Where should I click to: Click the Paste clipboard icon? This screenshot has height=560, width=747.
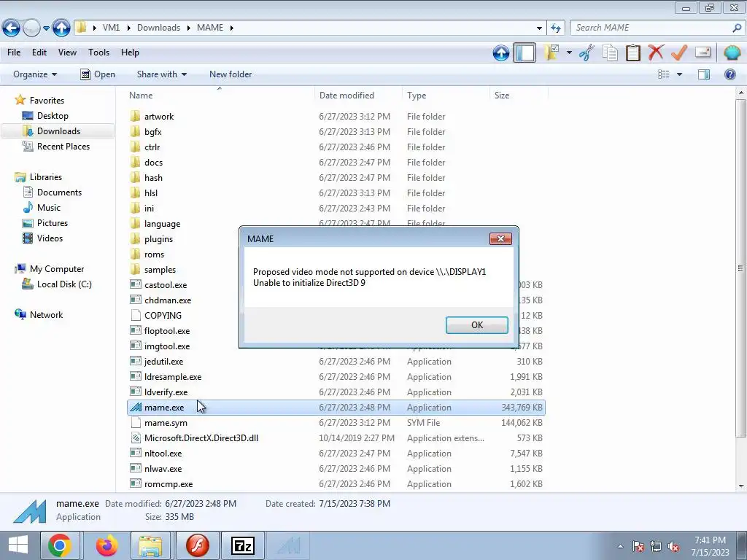point(632,52)
